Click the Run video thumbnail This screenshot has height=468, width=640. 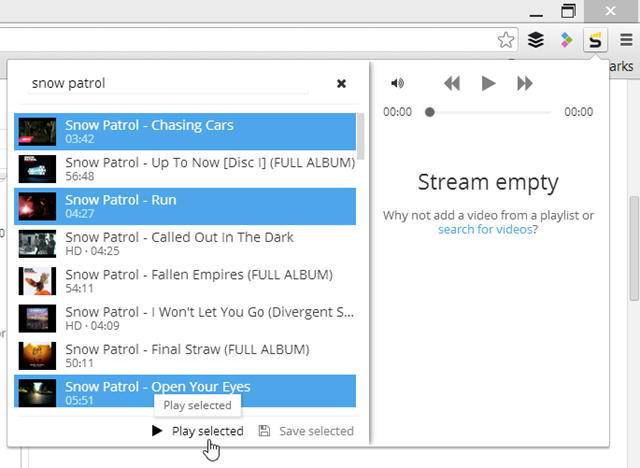pos(37,206)
